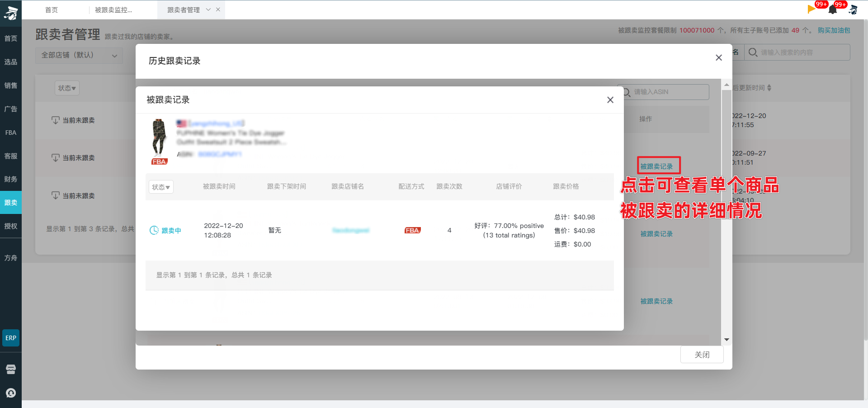868x408 pixels.
Task: Close the 历史跟卖记录 dialog with X
Action: click(719, 57)
